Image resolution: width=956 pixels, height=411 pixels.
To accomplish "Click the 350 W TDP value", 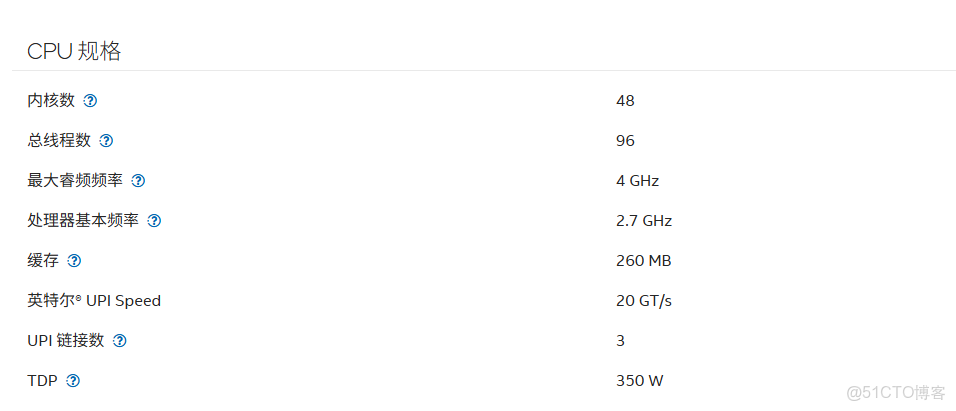I will pos(639,381).
